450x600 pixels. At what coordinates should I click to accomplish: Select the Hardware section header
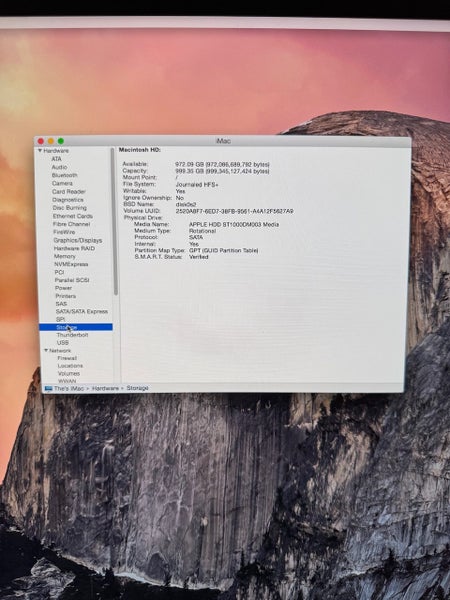coord(56,151)
